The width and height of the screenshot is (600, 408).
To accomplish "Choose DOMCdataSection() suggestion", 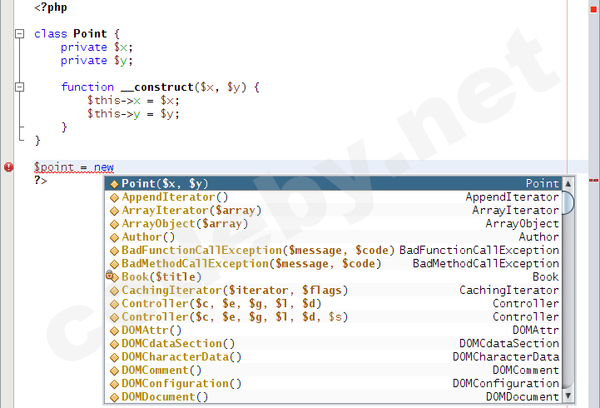I will [333, 343].
